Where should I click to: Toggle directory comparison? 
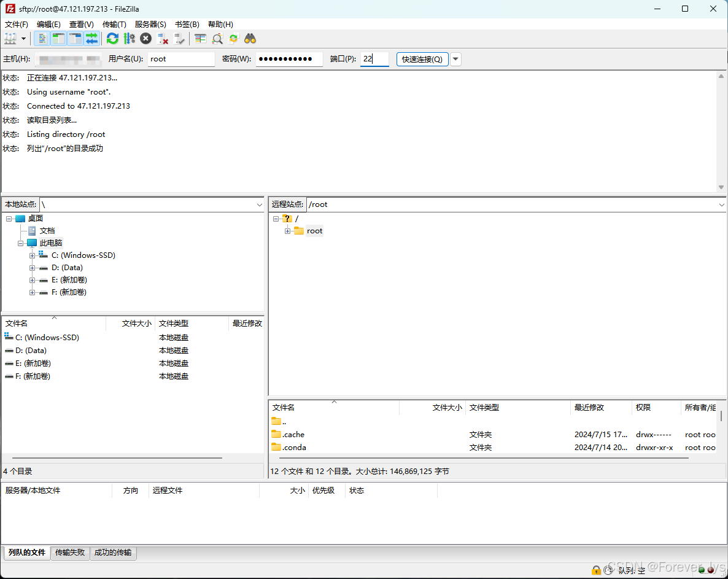(217, 39)
